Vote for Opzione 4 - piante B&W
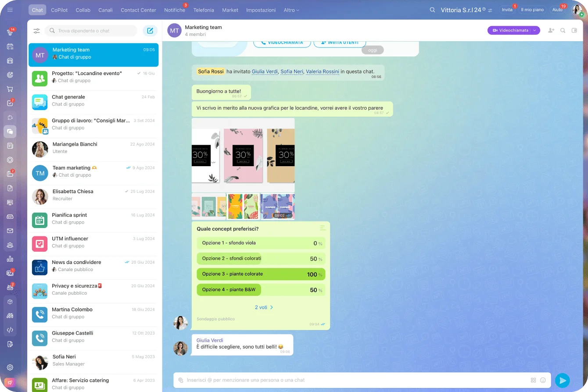 point(261,289)
